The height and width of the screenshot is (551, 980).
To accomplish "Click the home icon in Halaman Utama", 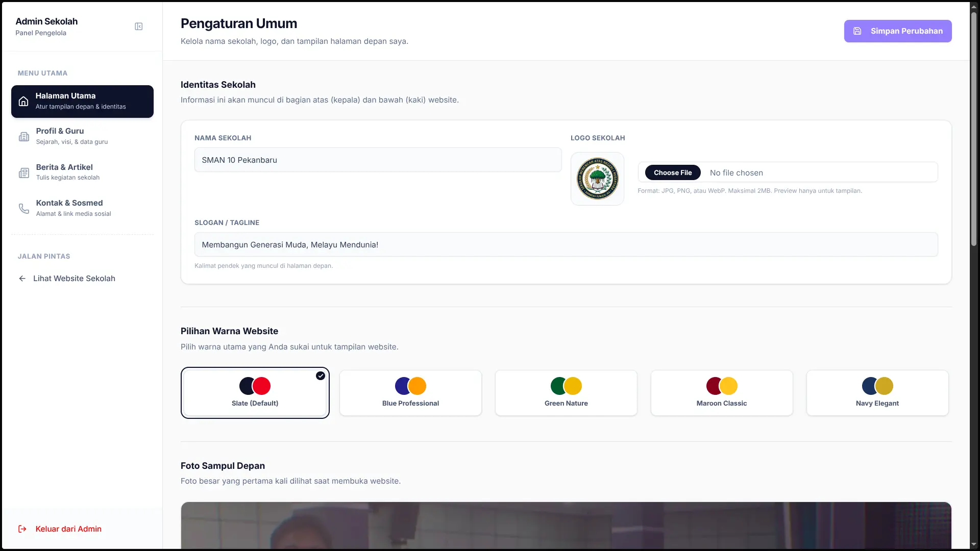I will [x=23, y=102].
